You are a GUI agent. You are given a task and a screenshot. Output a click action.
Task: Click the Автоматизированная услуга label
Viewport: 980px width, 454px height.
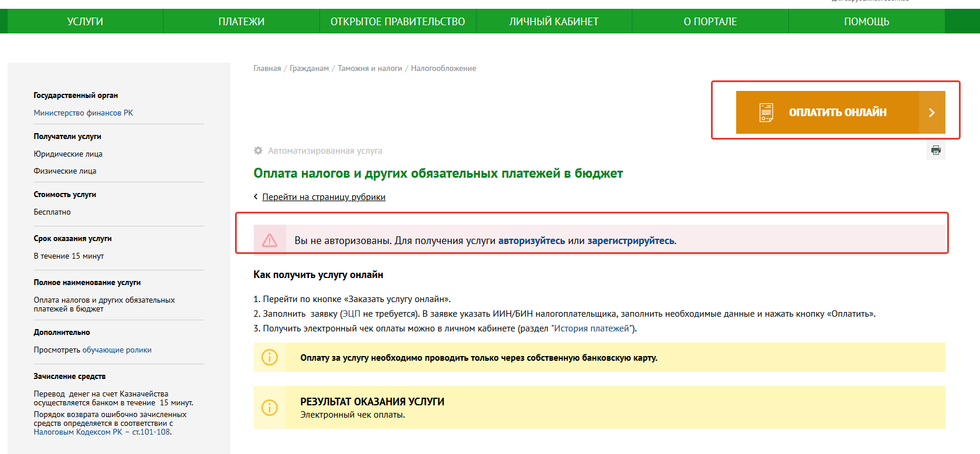(x=325, y=151)
